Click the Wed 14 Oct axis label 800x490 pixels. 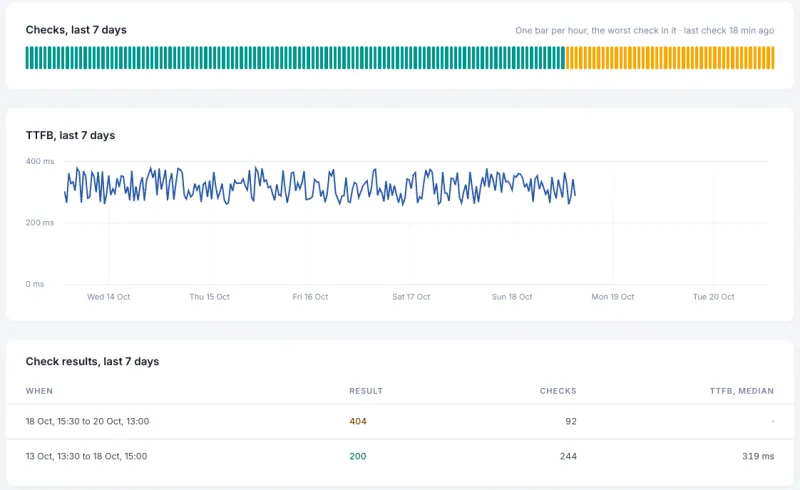pyautogui.click(x=109, y=297)
